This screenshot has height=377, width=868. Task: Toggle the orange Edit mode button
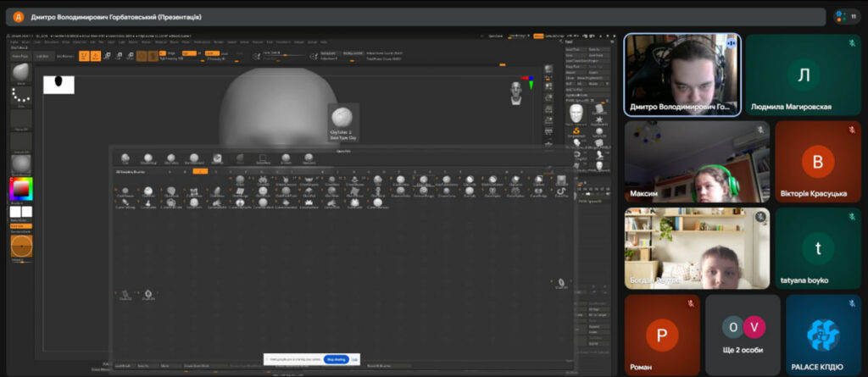click(x=84, y=56)
